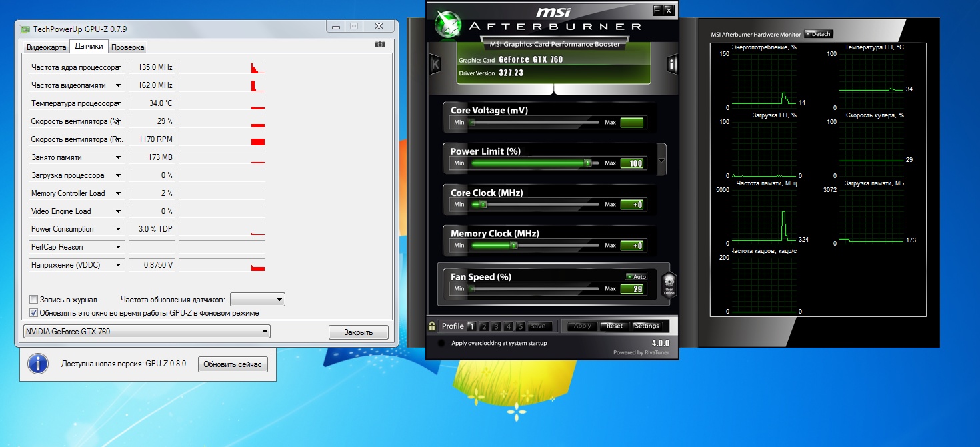Select Afterburner profile slot 2
Image resolution: width=980 pixels, height=447 pixels.
(x=484, y=326)
